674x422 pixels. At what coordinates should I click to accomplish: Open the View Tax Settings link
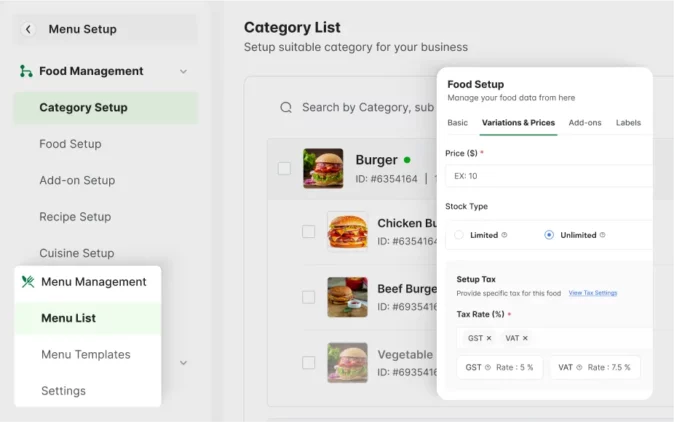[x=592, y=293]
